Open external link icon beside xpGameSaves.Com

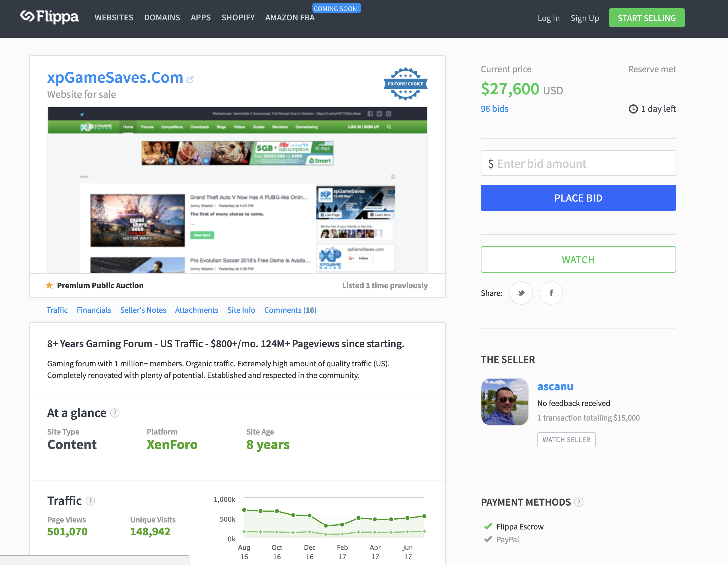pos(190,80)
